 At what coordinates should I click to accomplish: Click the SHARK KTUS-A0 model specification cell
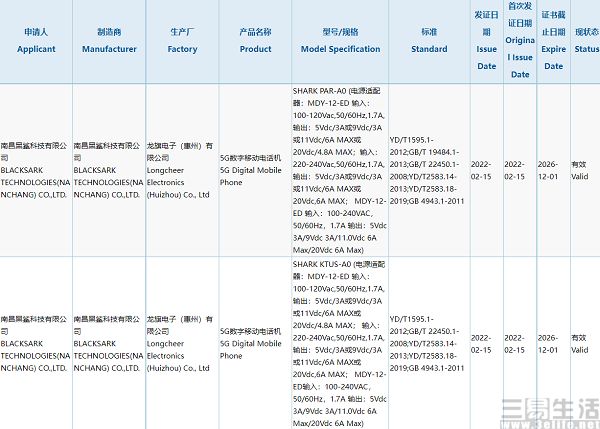click(340, 341)
